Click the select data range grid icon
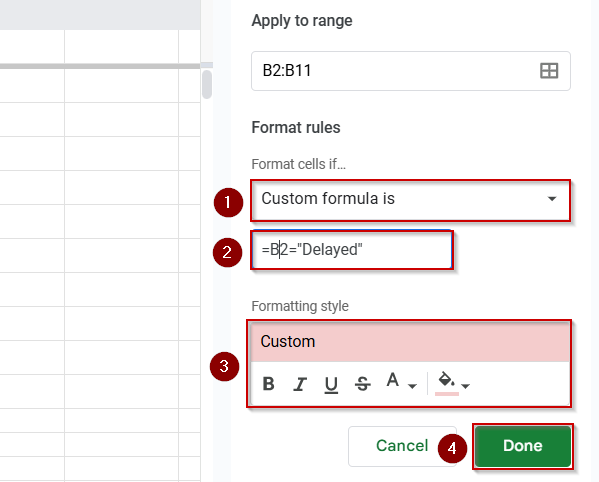Screen dimensions: 599x482 pyautogui.click(x=549, y=71)
